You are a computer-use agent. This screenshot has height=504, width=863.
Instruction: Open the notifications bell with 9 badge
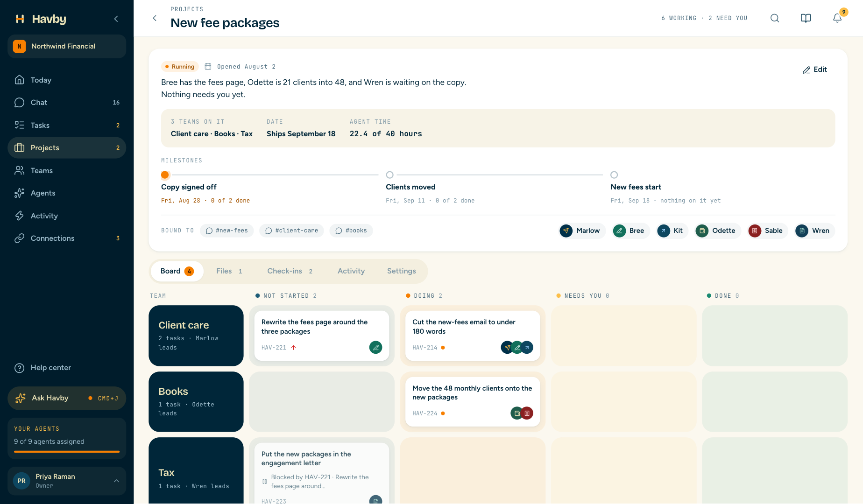tap(837, 18)
